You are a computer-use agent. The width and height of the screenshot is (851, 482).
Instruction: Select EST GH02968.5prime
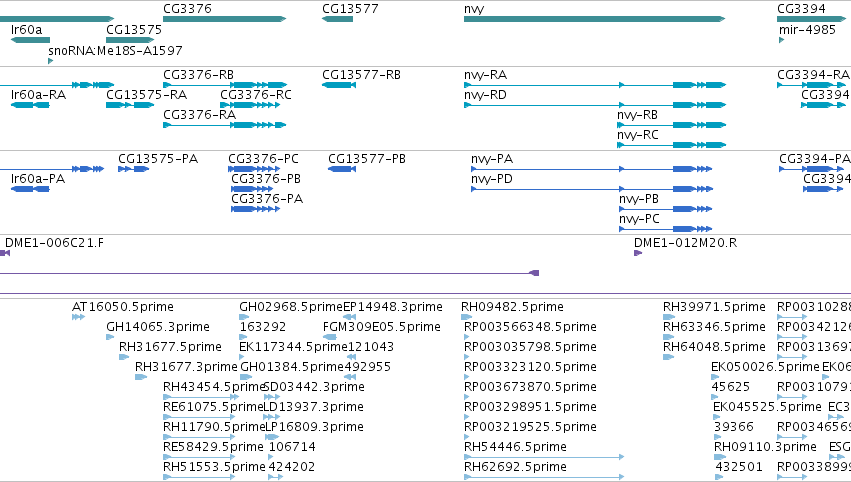click(244, 317)
